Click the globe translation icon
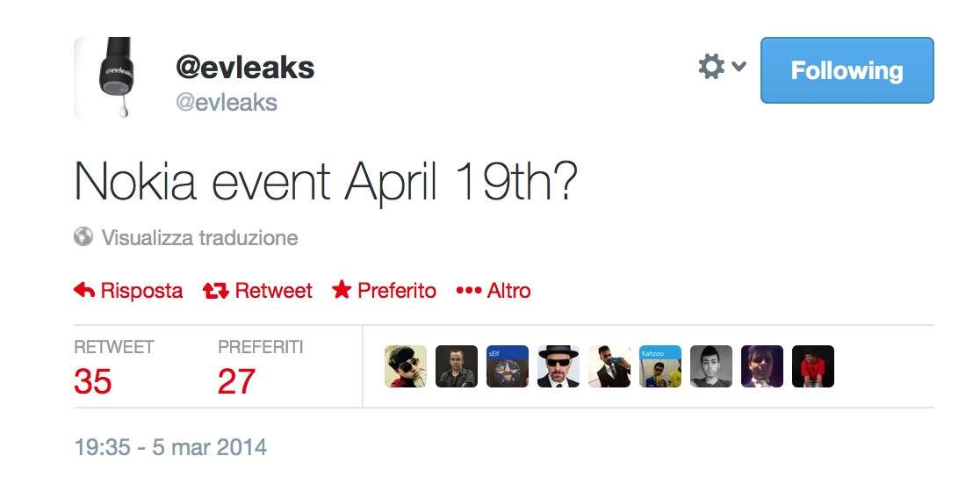Image resolution: width=980 pixels, height=492 pixels. [84, 237]
